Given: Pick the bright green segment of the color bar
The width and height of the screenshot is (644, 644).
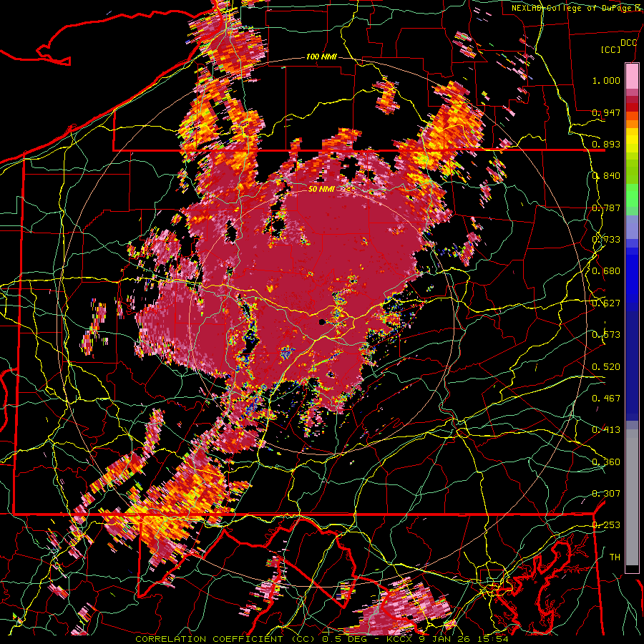Looking at the screenshot, I should point(632,195).
